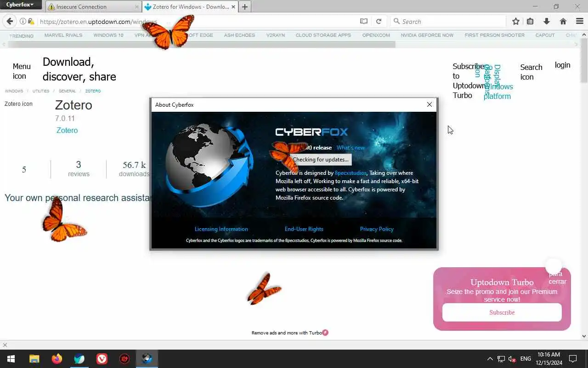Click Subscribe to Uptodown Turbo link
588x368 pixels.
[469, 81]
